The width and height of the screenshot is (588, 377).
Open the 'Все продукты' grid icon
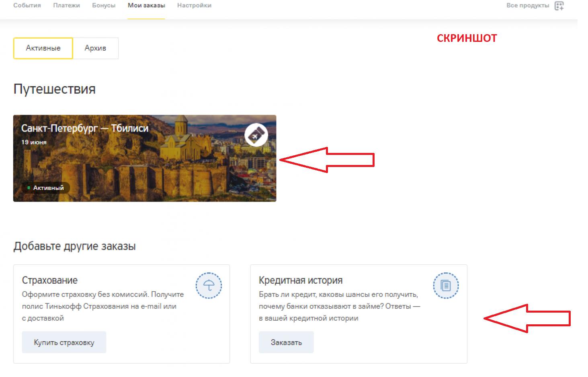(559, 6)
